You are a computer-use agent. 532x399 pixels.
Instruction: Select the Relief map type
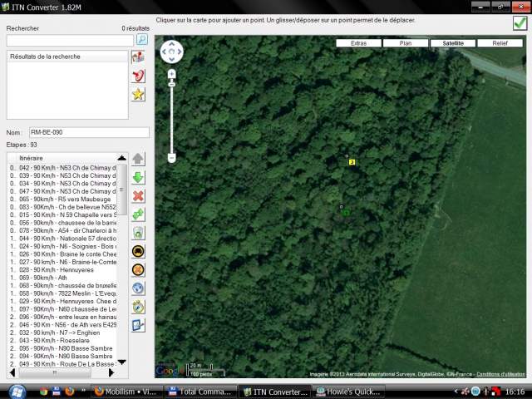[x=500, y=42]
